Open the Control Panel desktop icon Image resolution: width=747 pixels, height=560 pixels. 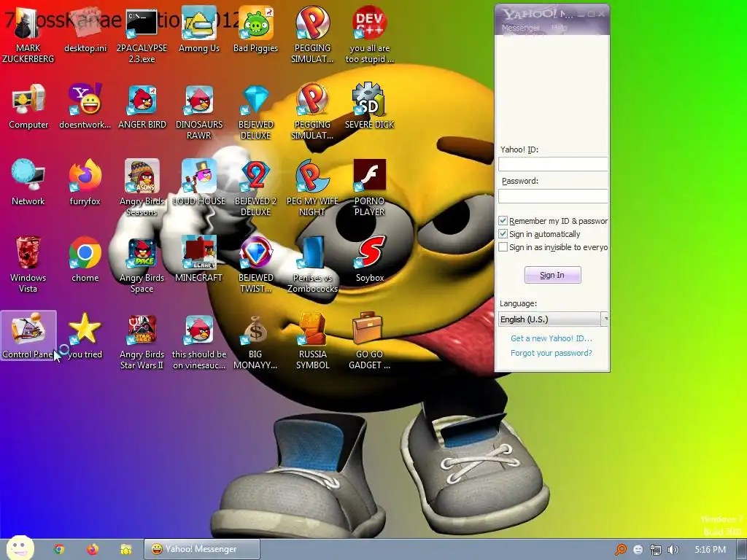tap(28, 335)
